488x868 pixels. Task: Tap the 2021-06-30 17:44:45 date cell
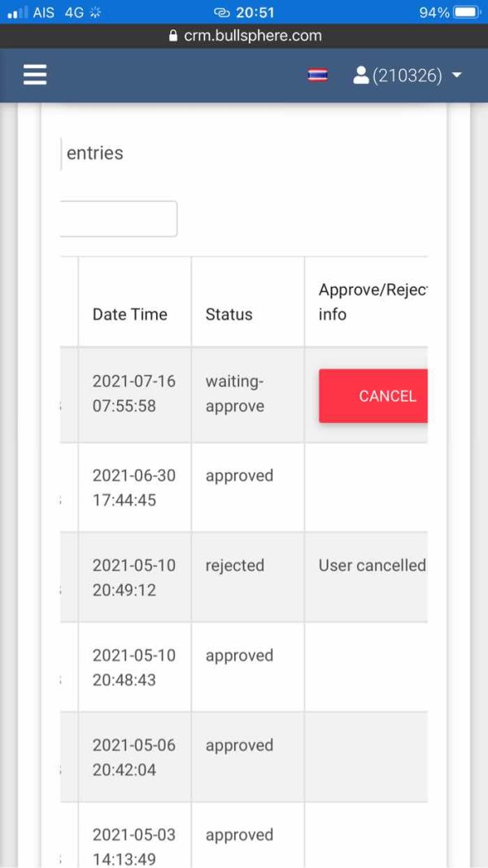pos(134,487)
